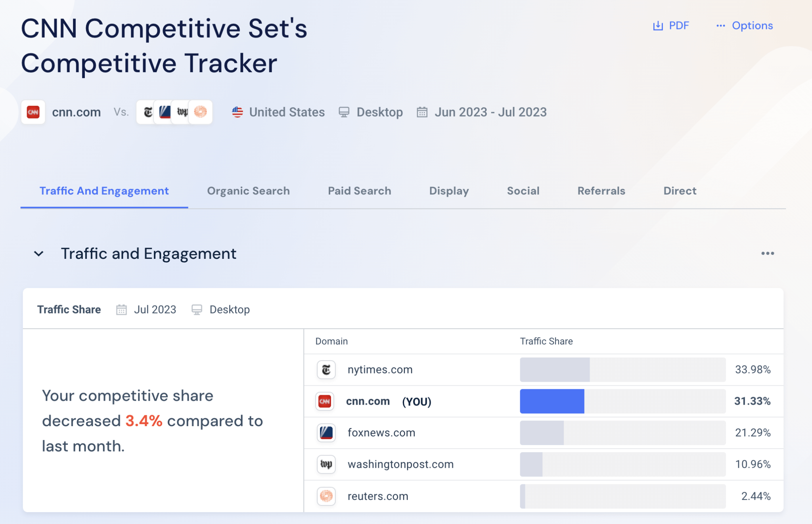Click the washingtonpost.com domain link
Image resolution: width=812 pixels, height=524 pixels.
coord(400,464)
